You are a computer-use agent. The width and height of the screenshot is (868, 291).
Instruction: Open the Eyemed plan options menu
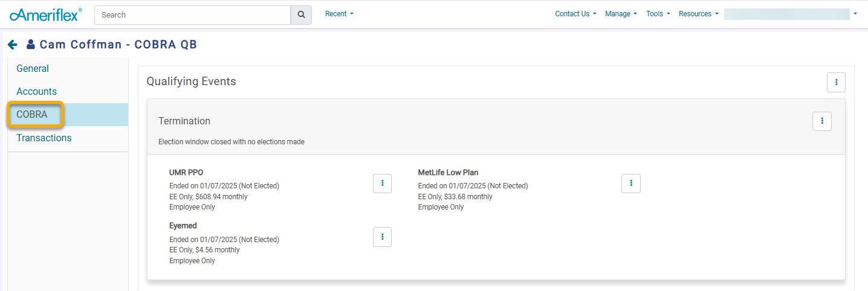point(382,237)
